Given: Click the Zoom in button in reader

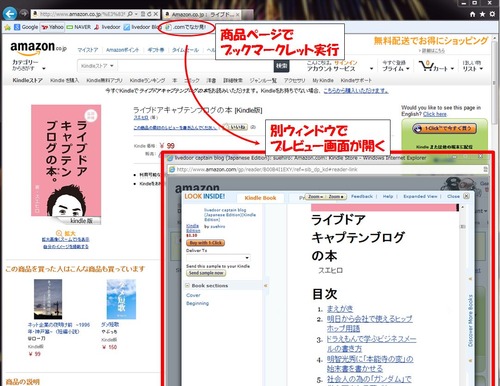Looking at the screenshot, I should [x=336, y=197].
